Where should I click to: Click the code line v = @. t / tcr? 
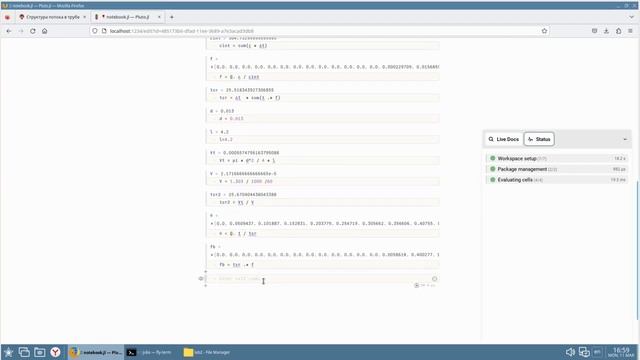pos(238,234)
